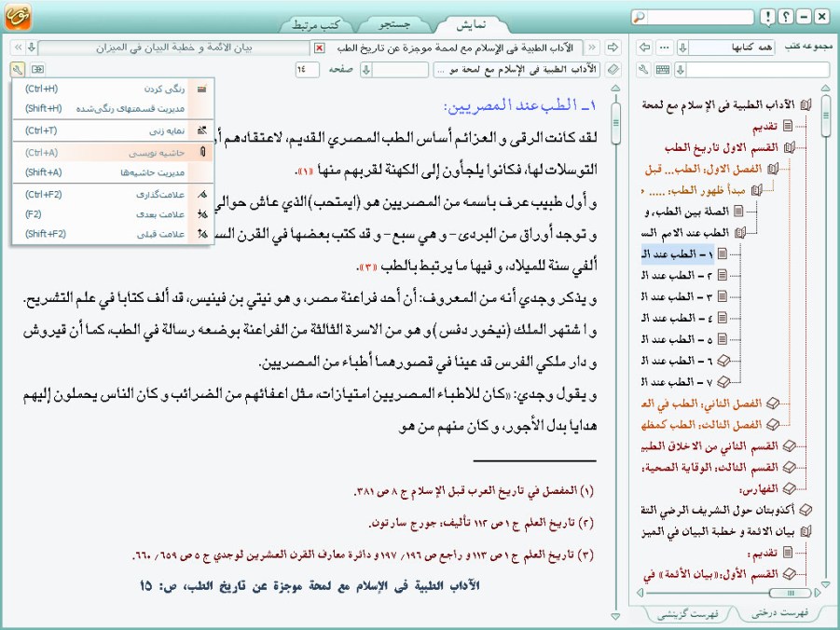Click the down arrow at bottom of text scrollbar
This screenshot has width=840, height=630.
point(615,616)
